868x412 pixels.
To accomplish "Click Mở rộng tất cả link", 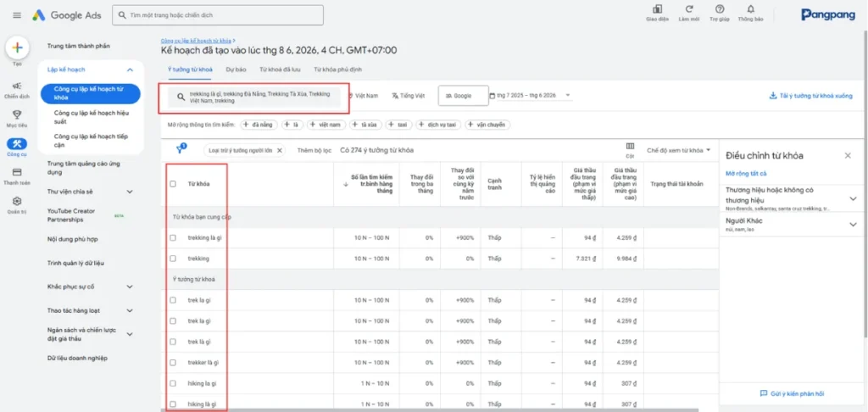I will [x=746, y=173].
